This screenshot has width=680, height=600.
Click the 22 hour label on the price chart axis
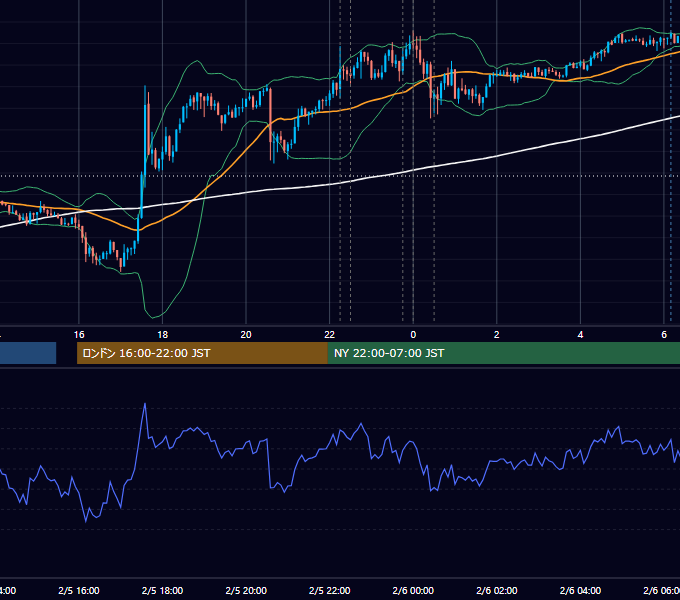(330, 335)
